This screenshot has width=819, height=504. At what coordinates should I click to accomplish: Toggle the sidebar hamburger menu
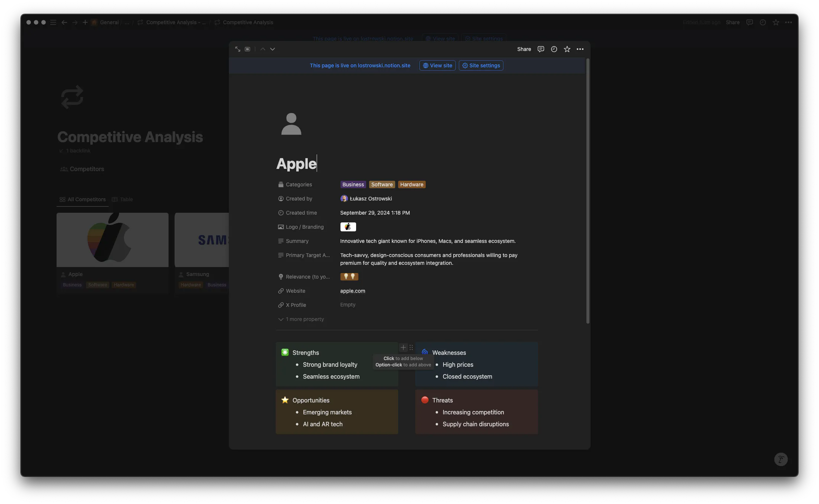[53, 22]
